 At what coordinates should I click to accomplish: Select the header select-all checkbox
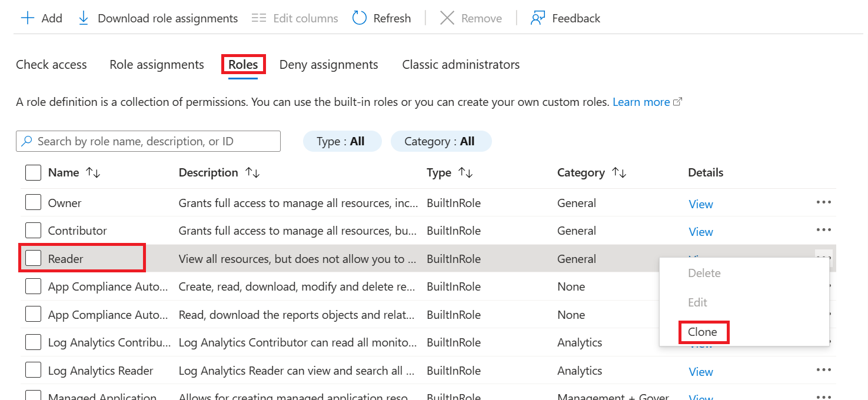(33, 173)
